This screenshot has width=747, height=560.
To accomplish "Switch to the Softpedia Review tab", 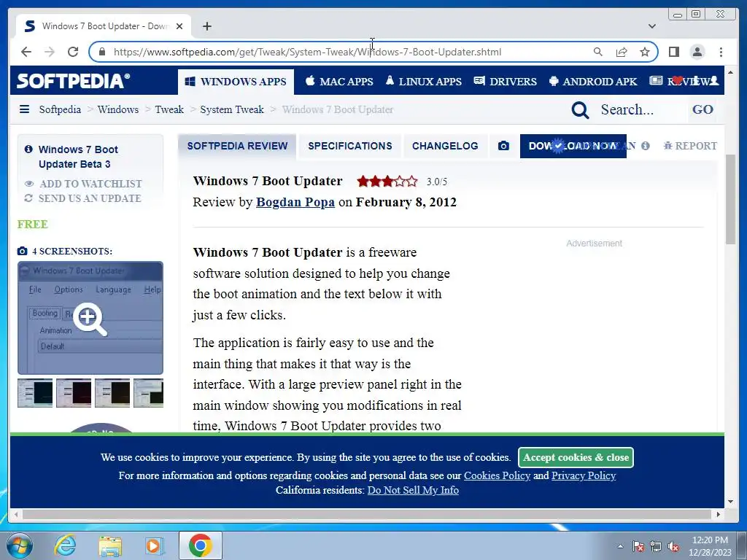I will 237,146.
